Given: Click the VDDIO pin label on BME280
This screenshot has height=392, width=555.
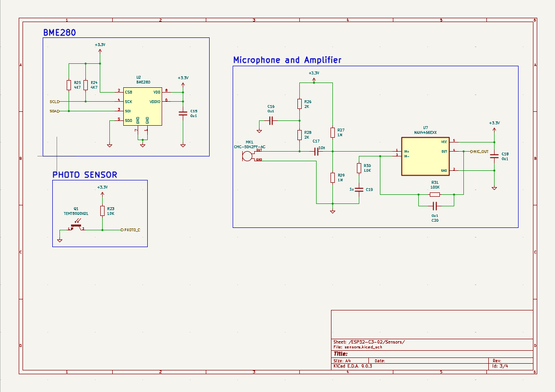Looking at the screenshot, I should click(155, 102).
